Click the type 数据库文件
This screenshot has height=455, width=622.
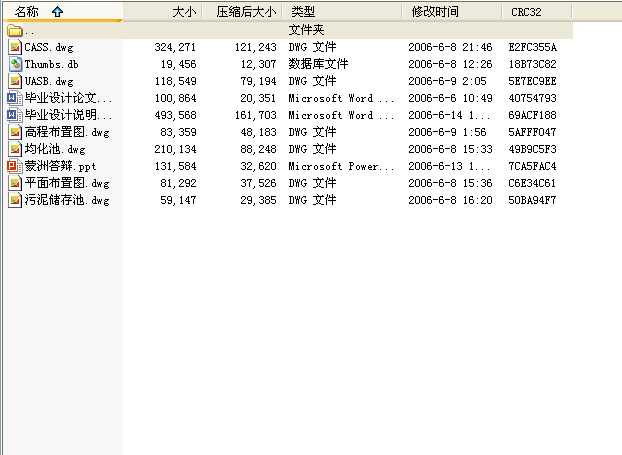(x=318, y=64)
